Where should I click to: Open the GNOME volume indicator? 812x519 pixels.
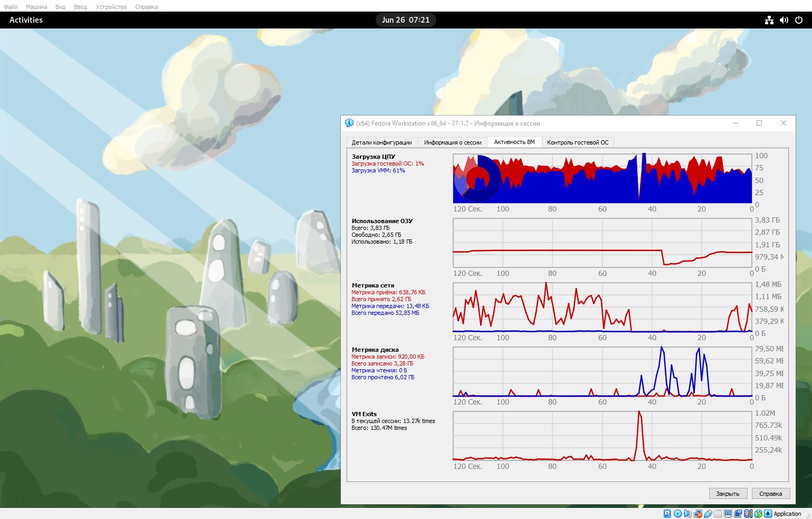pyautogui.click(x=784, y=20)
